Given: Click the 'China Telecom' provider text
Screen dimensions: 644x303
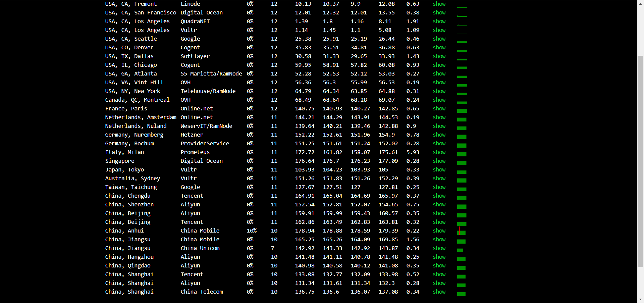Looking at the screenshot, I should [202, 292].
